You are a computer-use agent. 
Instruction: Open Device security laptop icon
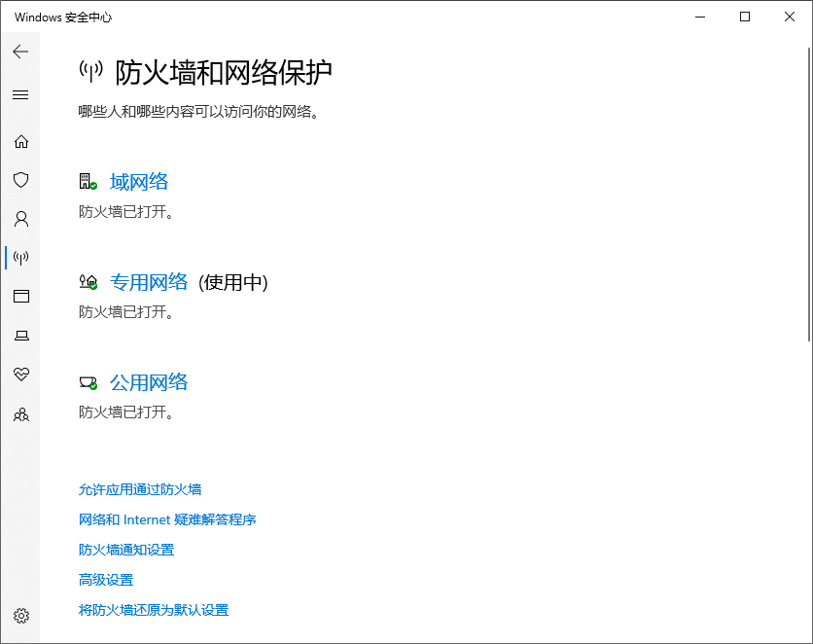point(21,336)
